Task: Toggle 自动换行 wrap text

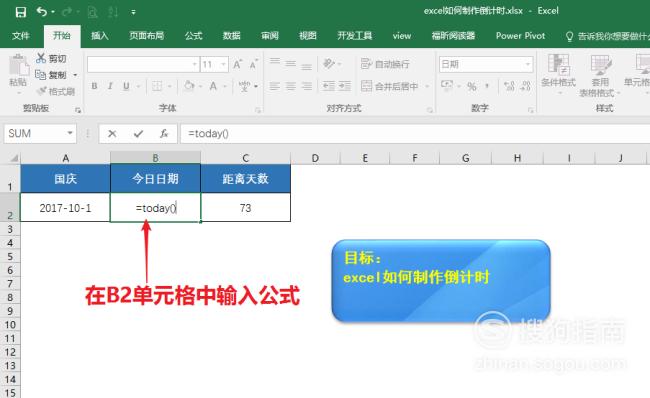Action: pos(386,64)
